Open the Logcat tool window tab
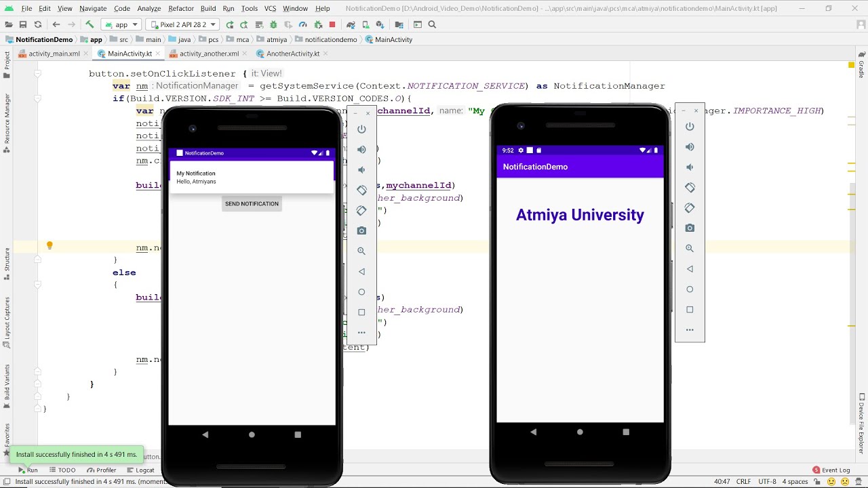This screenshot has width=868, height=488. (141, 470)
